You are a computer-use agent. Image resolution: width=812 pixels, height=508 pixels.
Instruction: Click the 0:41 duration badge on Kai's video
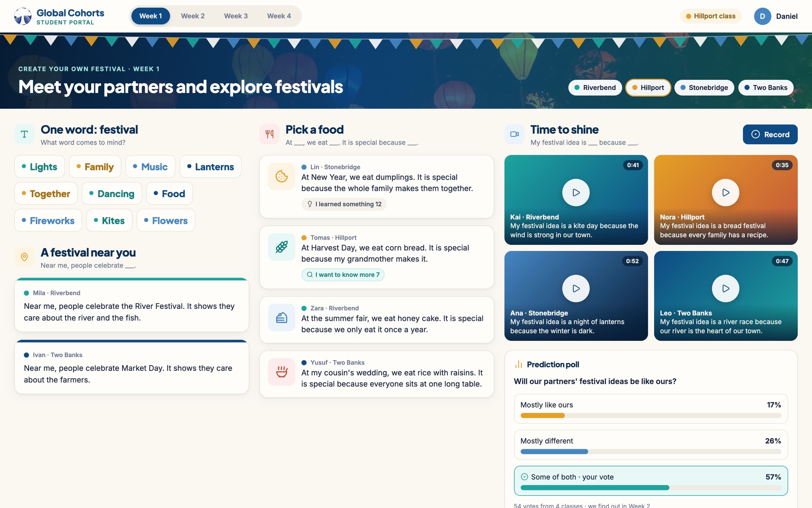[633, 165]
